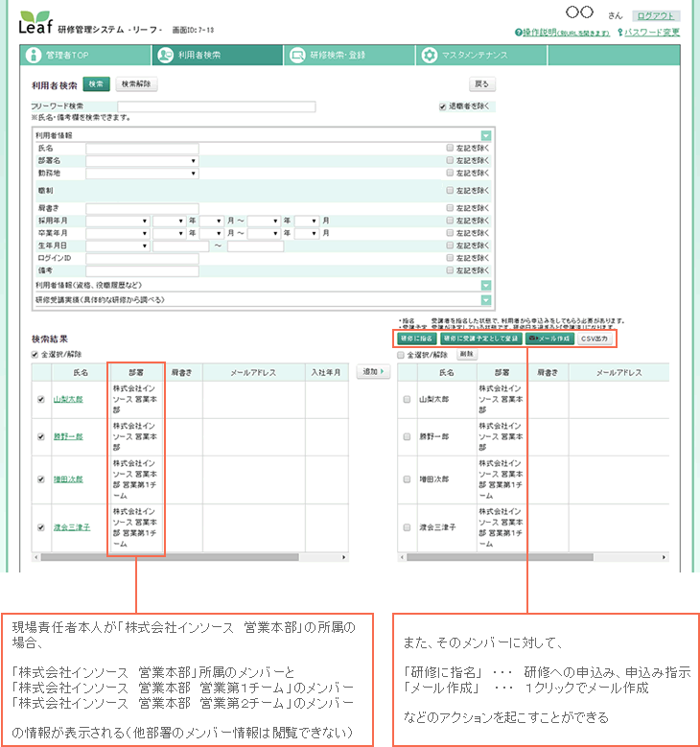This screenshot has height=747, width=700.
Task: Check 勝野一郎 in the right list
Action: (x=407, y=436)
